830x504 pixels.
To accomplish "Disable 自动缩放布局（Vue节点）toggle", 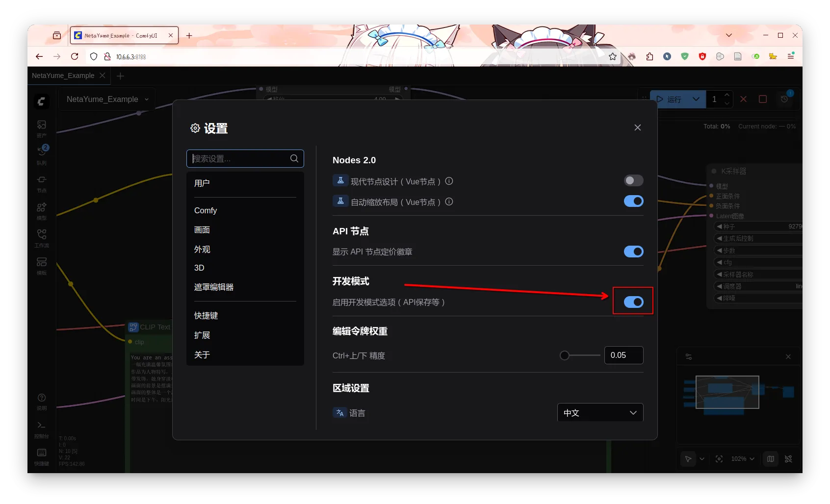I will pos(633,201).
